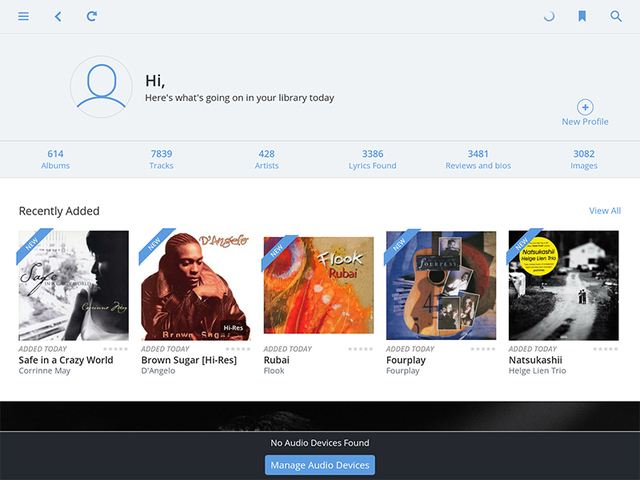Viewport: 640px width, 480px height.
Task: Click the title Brown Sugar [Hi-Res]
Action: [x=189, y=360]
